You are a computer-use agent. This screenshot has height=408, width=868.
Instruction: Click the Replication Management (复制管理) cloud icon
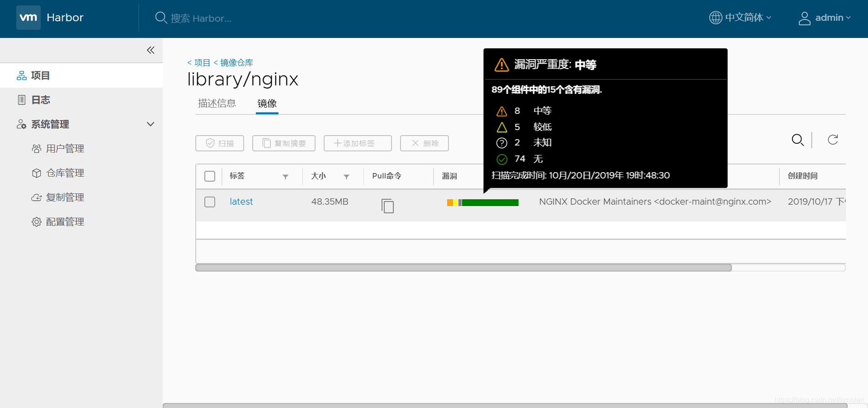point(37,197)
